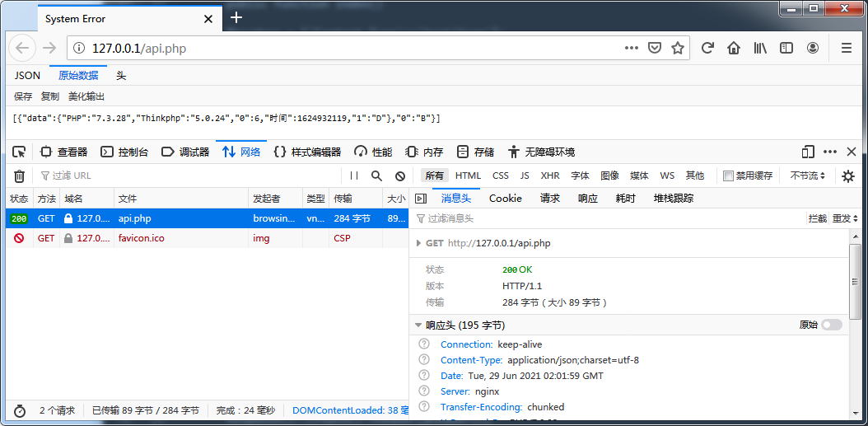Image resolution: width=868 pixels, height=426 pixels.
Task: Click the browser forward arrow button
Action: [x=49, y=48]
